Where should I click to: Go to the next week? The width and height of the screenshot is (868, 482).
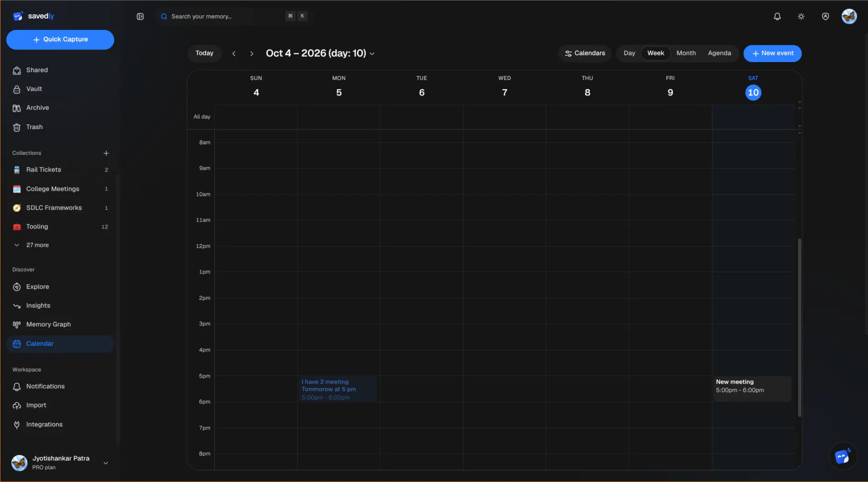pyautogui.click(x=252, y=54)
